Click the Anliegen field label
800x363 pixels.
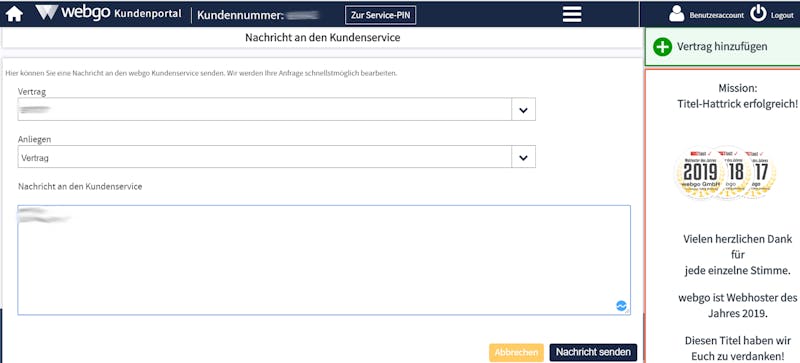(35, 139)
